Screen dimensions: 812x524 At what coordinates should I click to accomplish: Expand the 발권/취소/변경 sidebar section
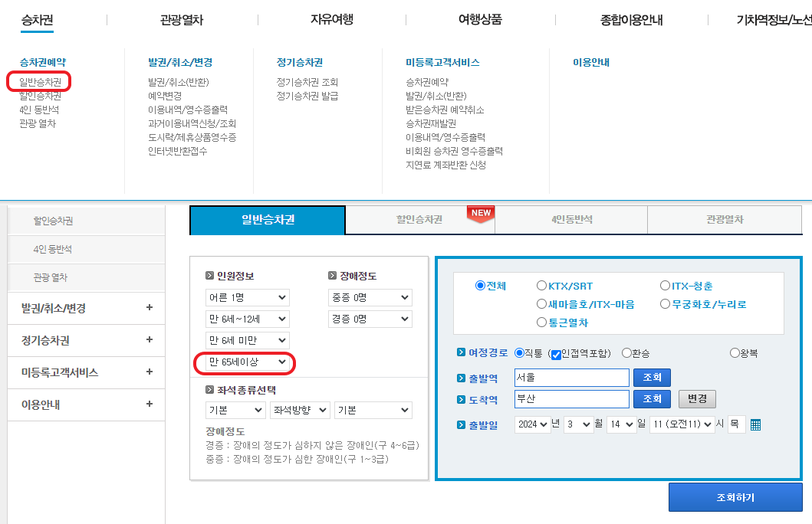tap(87, 308)
